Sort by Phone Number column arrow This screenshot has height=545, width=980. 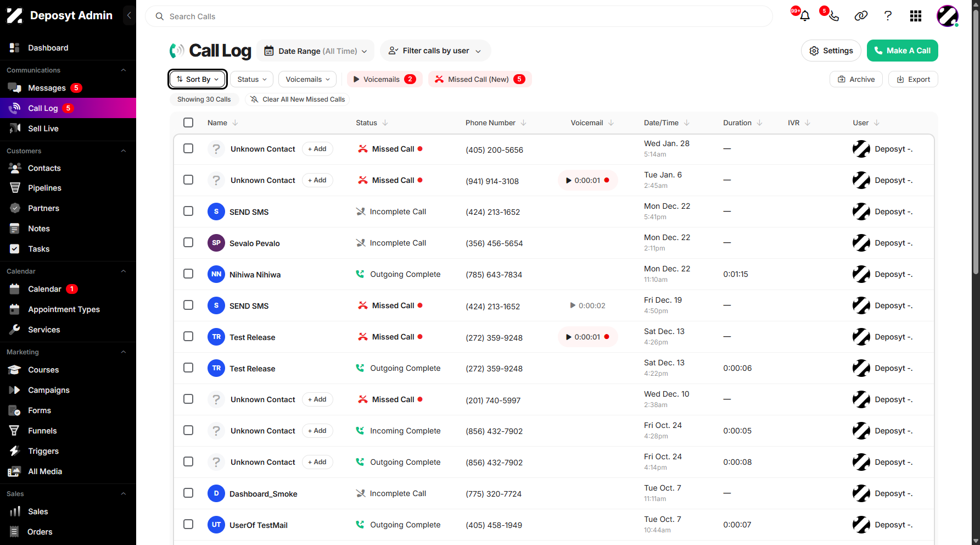(524, 123)
